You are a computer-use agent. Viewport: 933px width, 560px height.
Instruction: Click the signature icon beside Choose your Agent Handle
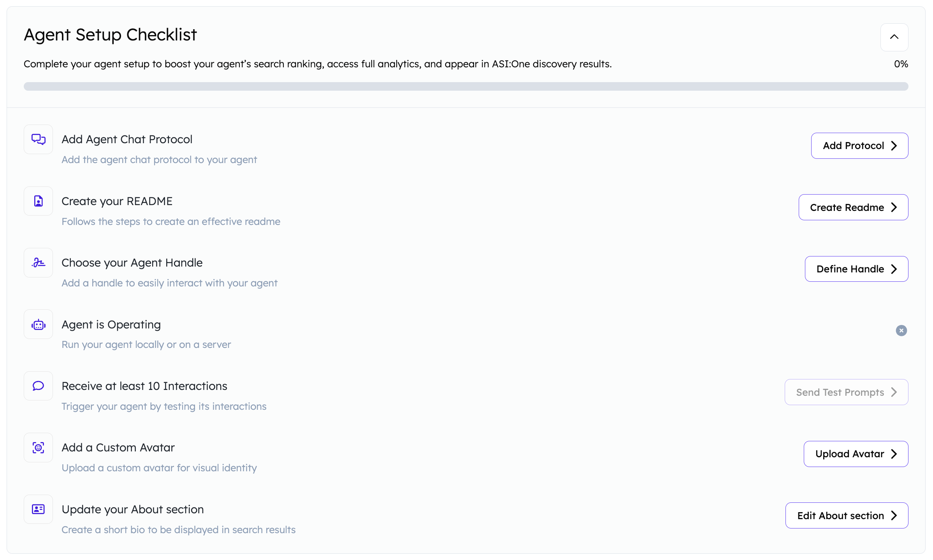[x=38, y=263]
